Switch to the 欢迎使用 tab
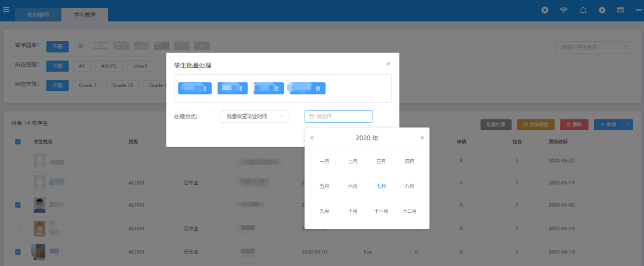Image resolution: width=644 pixels, height=266 pixels. (x=38, y=14)
